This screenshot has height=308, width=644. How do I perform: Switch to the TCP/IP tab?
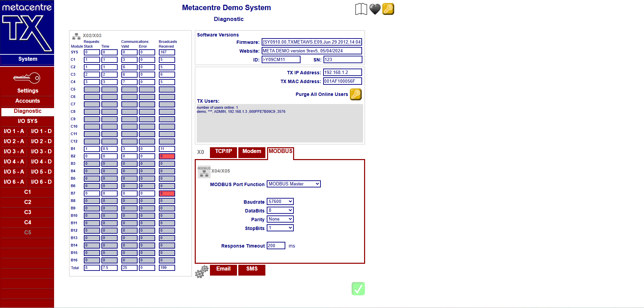pyautogui.click(x=223, y=152)
